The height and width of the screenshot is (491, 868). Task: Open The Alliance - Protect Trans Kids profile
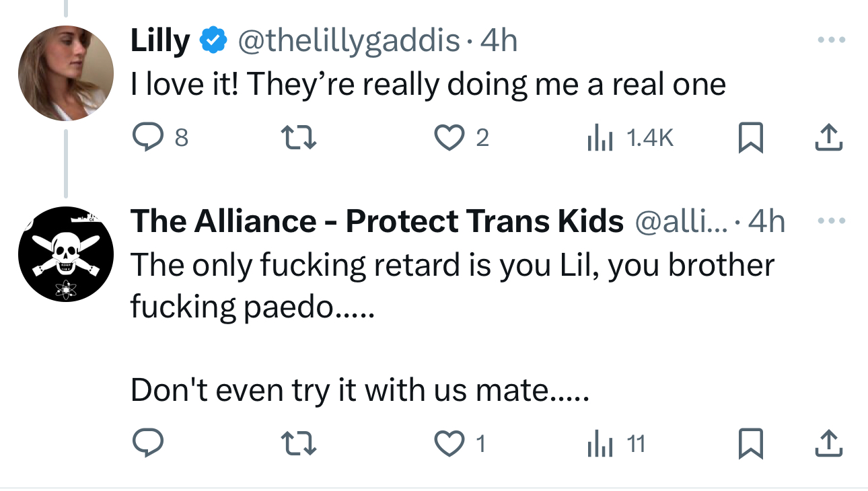coord(377,221)
